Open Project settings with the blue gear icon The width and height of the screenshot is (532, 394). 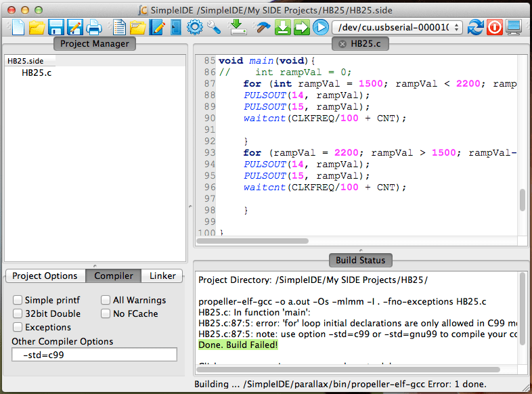pos(195,27)
